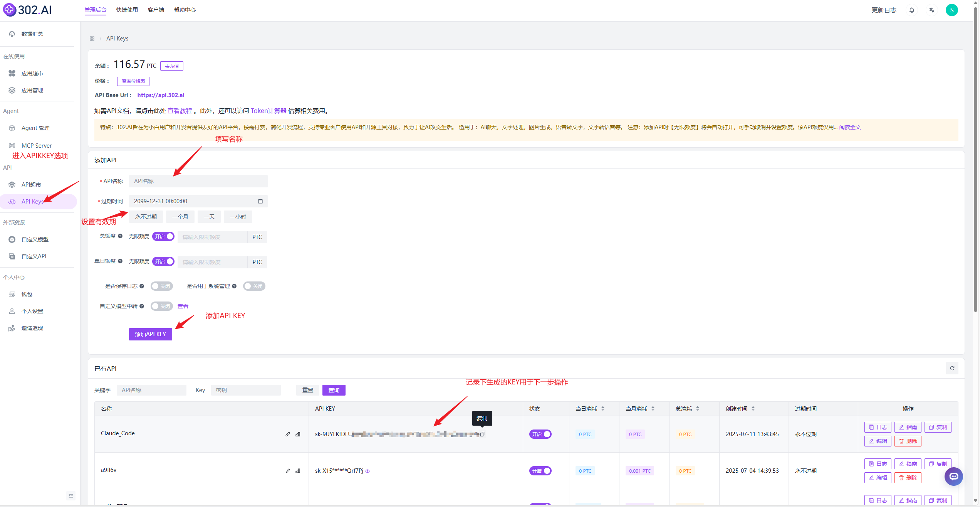
Task: Toggle a9fl6v key status switch
Action: point(540,471)
